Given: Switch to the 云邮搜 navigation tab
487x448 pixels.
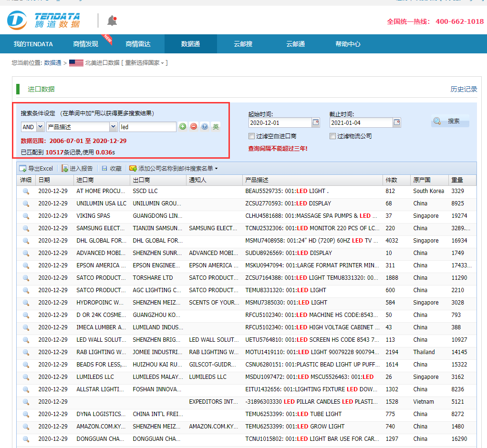Looking at the screenshot, I should (243, 44).
